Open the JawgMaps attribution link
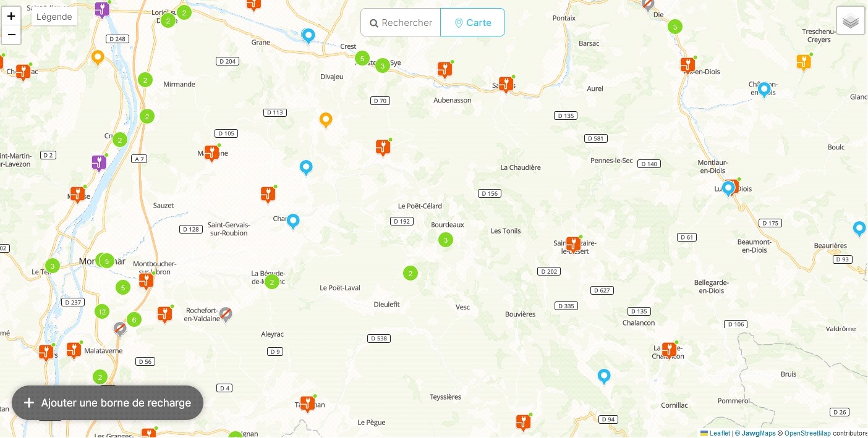This screenshot has height=438, width=868. pyautogui.click(x=757, y=433)
